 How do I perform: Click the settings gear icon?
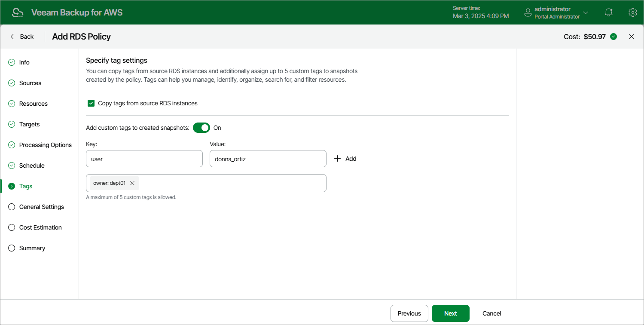(x=632, y=12)
